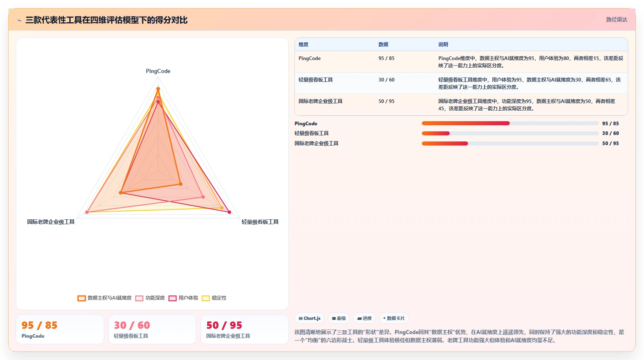
Task: Click the 轻量级看板工具 radar axis label
Action: [260, 222]
